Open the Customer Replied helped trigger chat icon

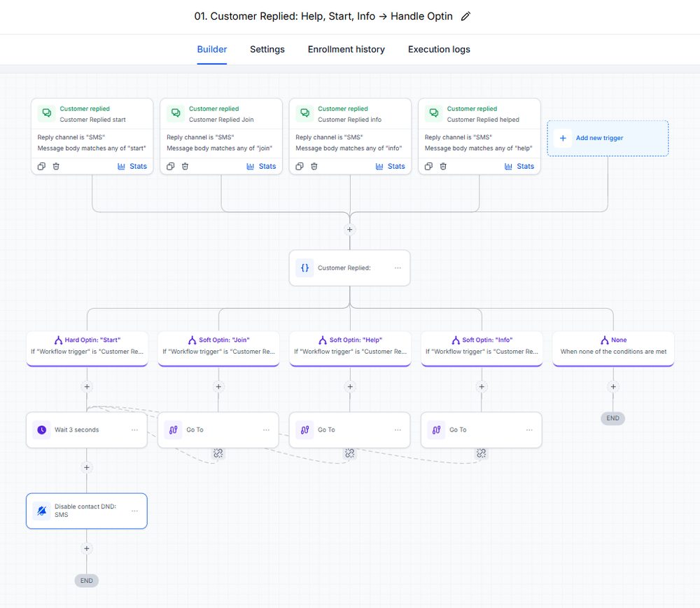tap(433, 113)
